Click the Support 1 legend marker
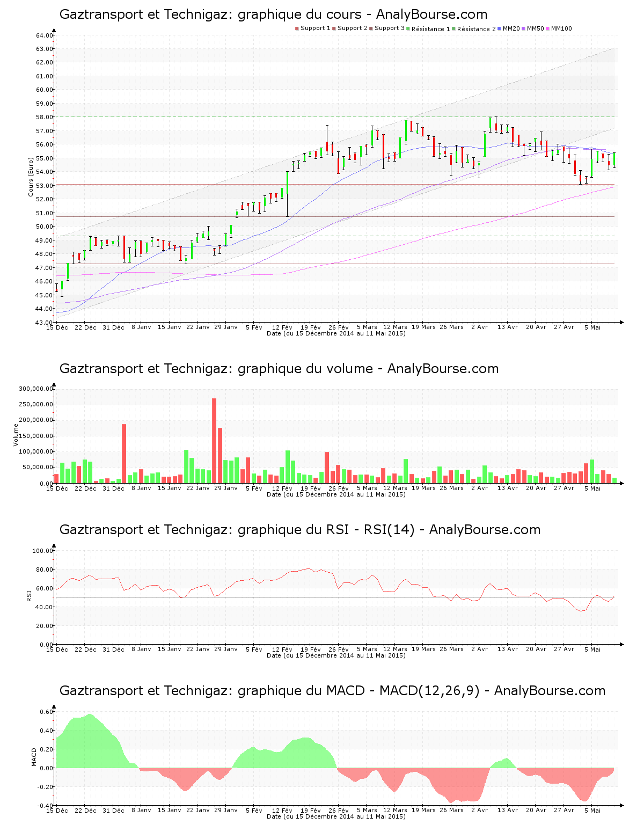This screenshot has width=644, height=832. [x=297, y=28]
